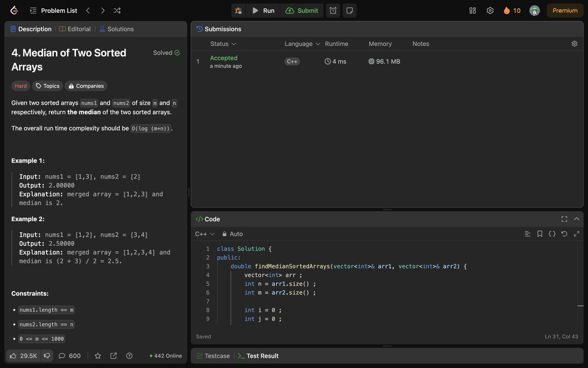588x368 pixels.
Task: Click the Ln 31, Col 43 status
Action: [x=562, y=337]
